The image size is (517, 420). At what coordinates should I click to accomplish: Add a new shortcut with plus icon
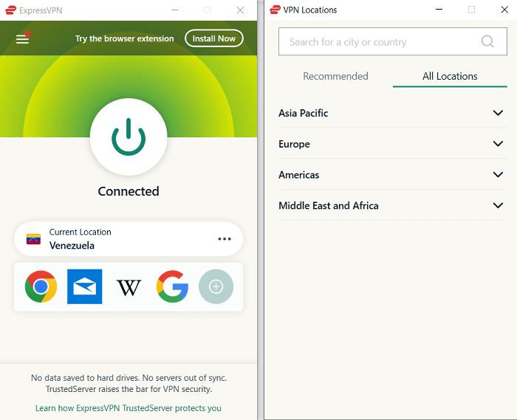click(216, 286)
